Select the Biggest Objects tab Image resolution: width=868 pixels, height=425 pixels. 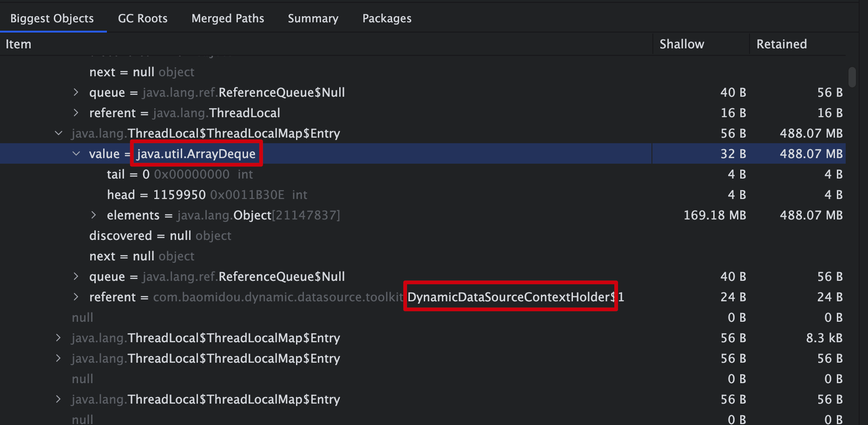[x=52, y=18]
